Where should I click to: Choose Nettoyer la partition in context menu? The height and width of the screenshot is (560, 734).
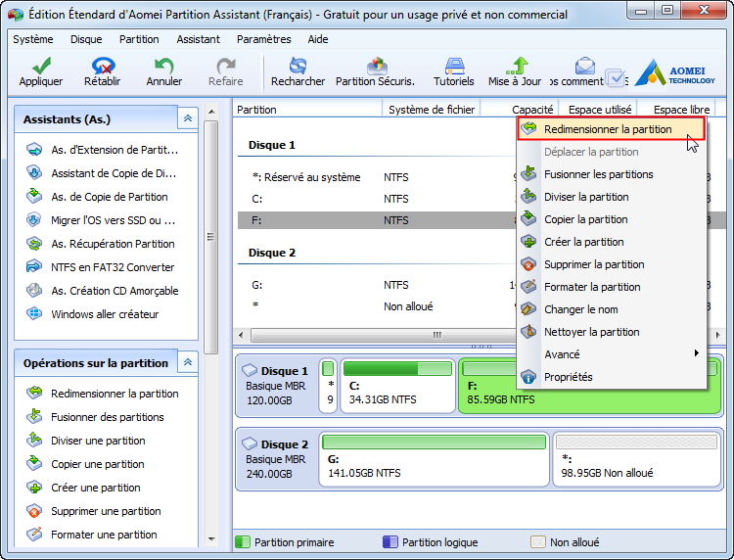611,332
